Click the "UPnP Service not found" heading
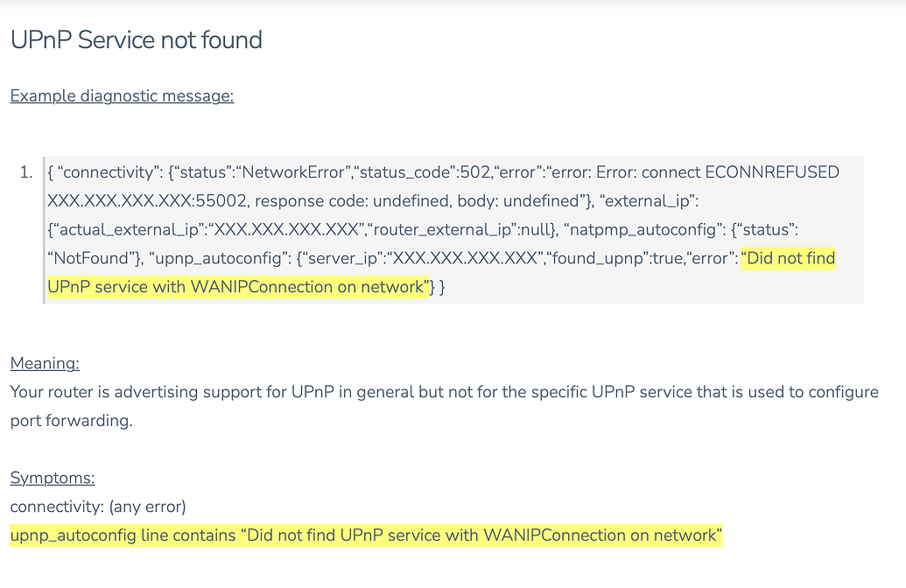Viewport: 906px width, 588px height. pos(136,40)
